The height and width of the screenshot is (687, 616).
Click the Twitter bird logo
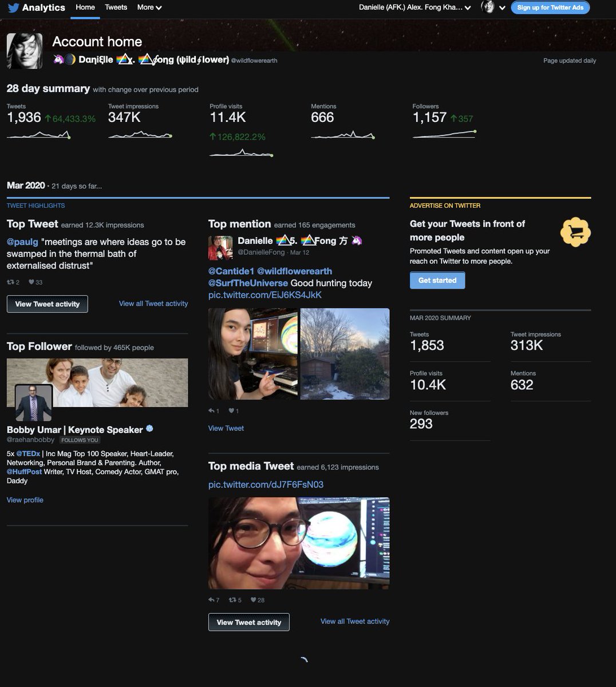pyautogui.click(x=13, y=7)
